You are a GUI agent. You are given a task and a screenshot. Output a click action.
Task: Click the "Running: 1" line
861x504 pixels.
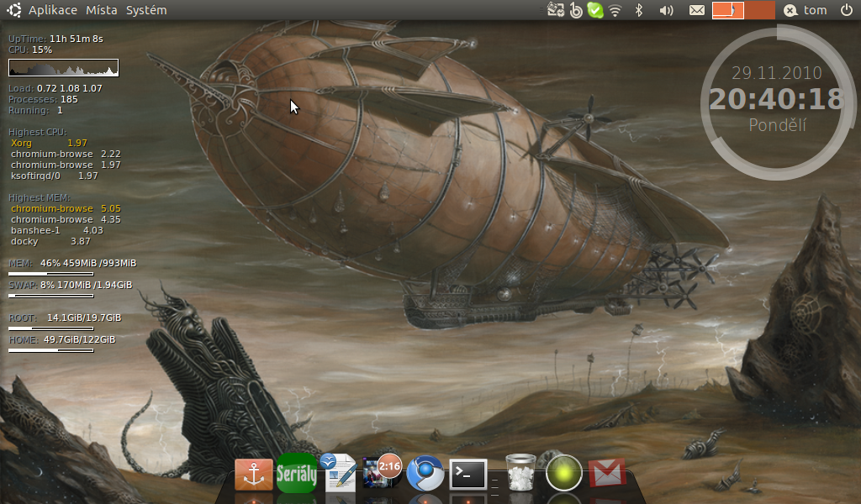(35, 110)
